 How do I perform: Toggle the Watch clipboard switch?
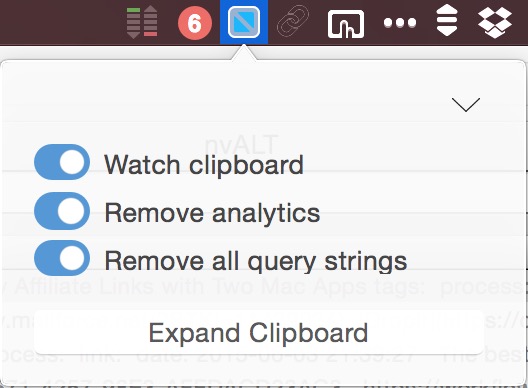62,162
